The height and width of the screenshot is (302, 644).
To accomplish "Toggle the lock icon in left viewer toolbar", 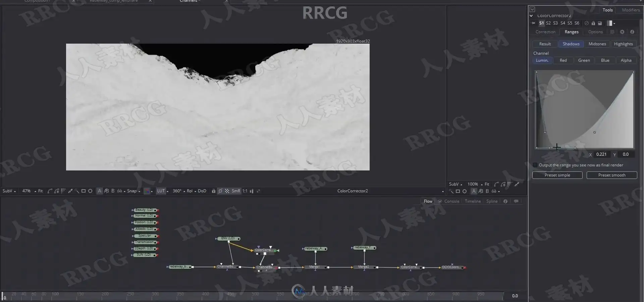I will [213, 191].
